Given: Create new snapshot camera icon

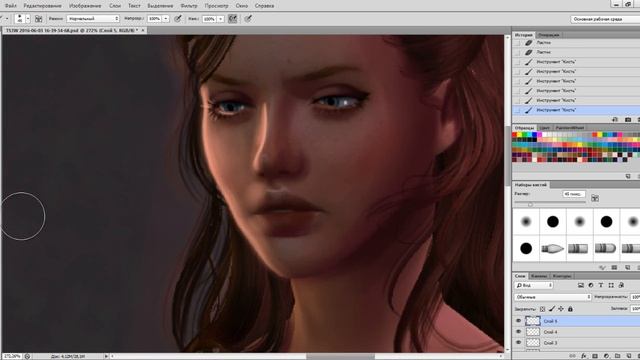Looking at the screenshot, I should (x=628, y=119).
